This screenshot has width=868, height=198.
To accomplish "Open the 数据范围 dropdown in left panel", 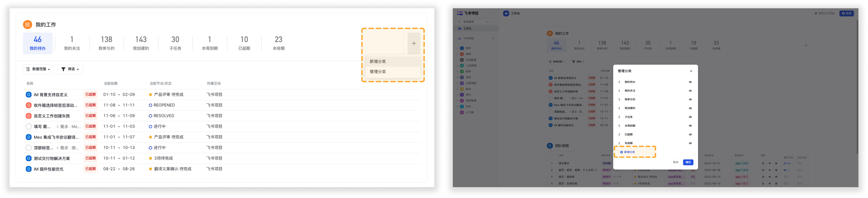I will [x=38, y=69].
